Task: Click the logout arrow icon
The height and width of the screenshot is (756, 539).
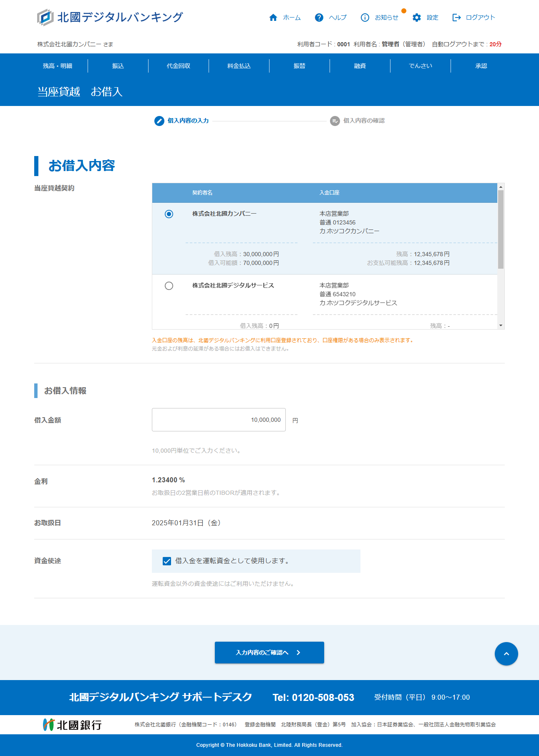Action: [x=457, y=18]
